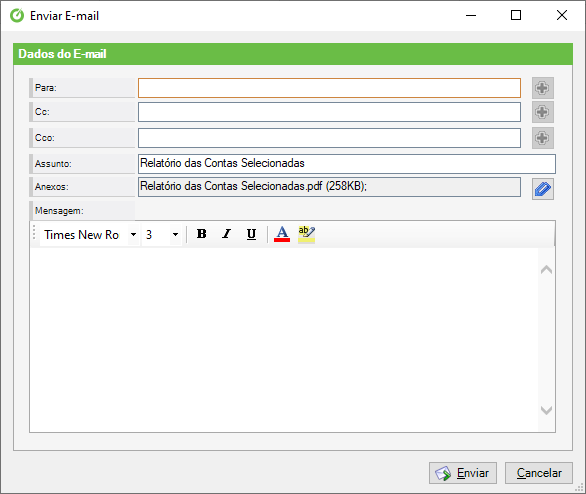586x494 pixels.
Task: Attach a file using paperclip icon
Action: click(543, 189)
